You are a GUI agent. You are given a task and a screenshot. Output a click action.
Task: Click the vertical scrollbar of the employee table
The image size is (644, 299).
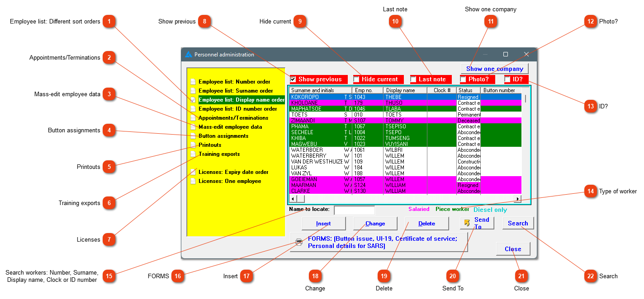[525, 141]
